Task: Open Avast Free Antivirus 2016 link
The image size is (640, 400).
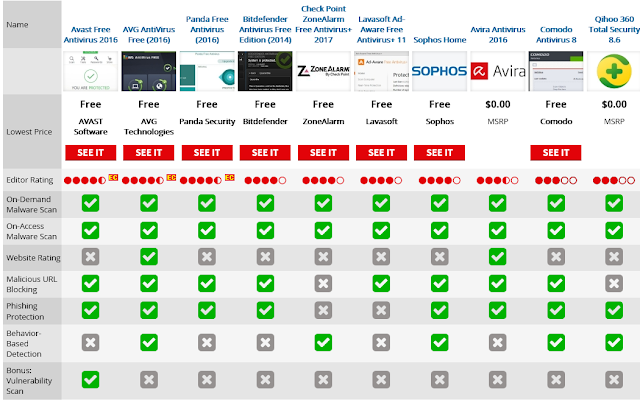Action: (x=91, y=35)
